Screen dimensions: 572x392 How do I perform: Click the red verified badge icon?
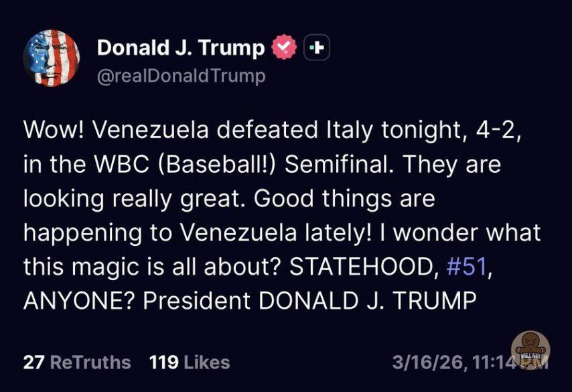coord(283,48)
